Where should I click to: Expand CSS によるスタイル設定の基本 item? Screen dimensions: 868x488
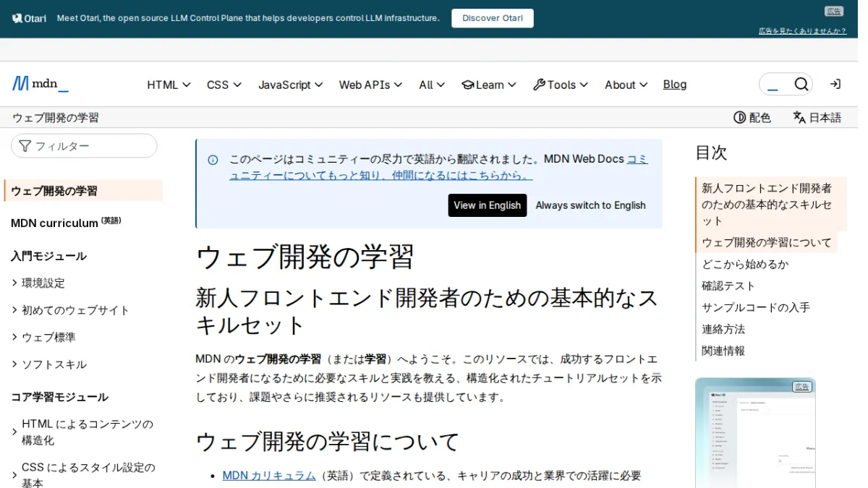(x=82, y=475)
